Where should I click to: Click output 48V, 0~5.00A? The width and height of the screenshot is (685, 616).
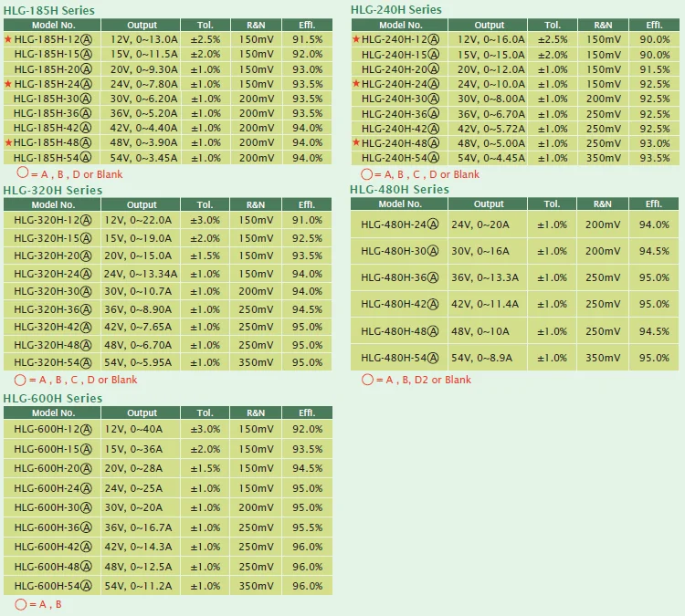tap(491, 143)
